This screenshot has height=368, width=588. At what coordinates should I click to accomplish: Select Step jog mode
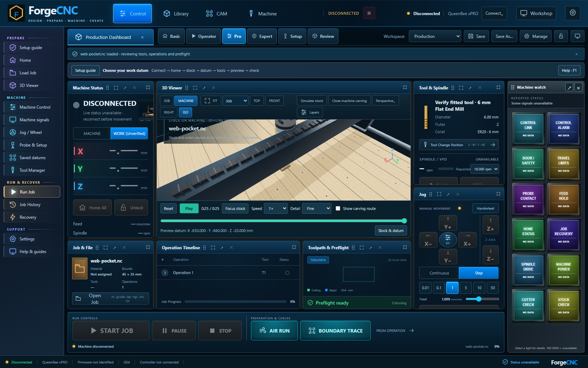pyautogui.click(x=479, y=273)
